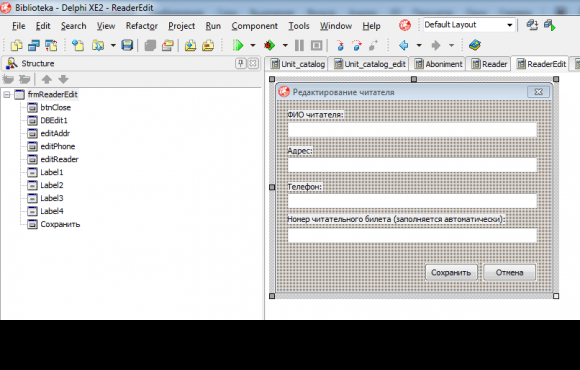Click the Save Desktop layout icon
This screenshot has height=370, width=580.
tap(532, 25)
